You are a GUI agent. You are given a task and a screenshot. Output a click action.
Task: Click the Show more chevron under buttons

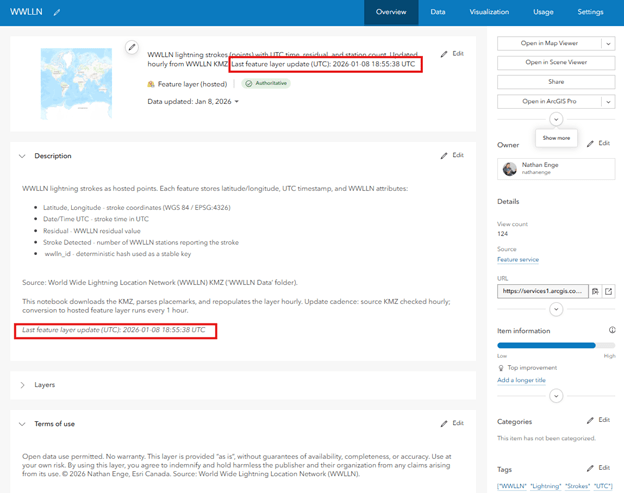tap(556, 119)
